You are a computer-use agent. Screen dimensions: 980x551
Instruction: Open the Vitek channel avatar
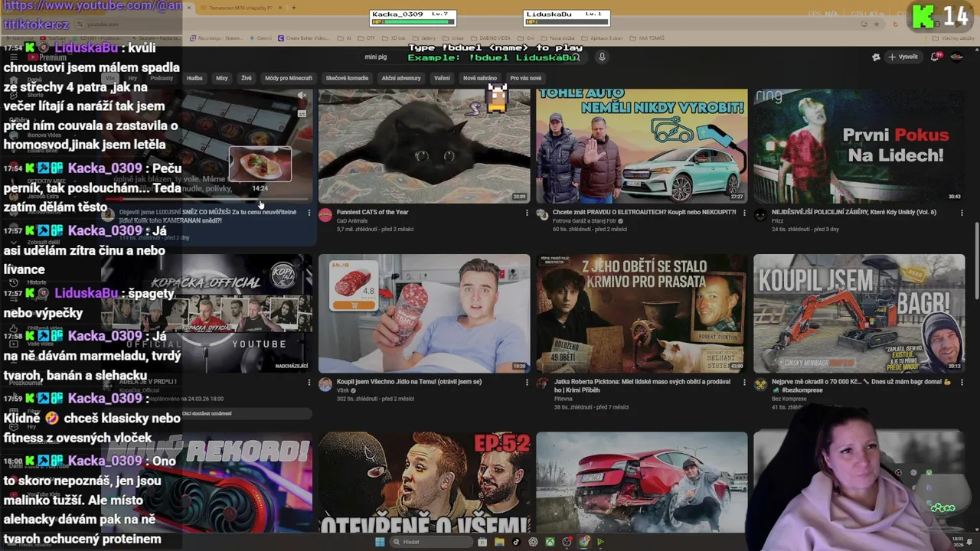(x=325, y=384)
